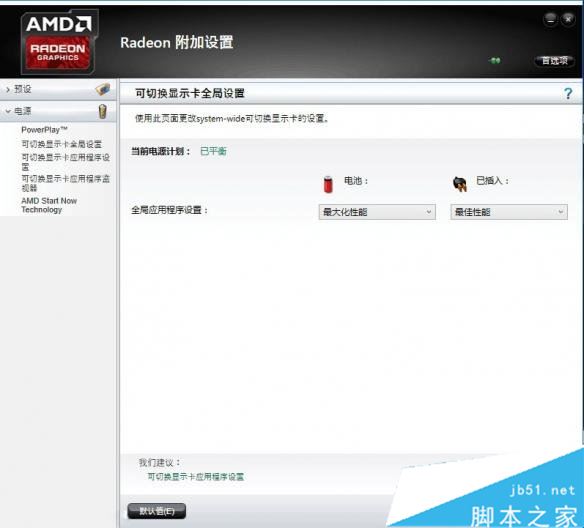
Task: Click the green status icon in header
Action: (495, 60)
